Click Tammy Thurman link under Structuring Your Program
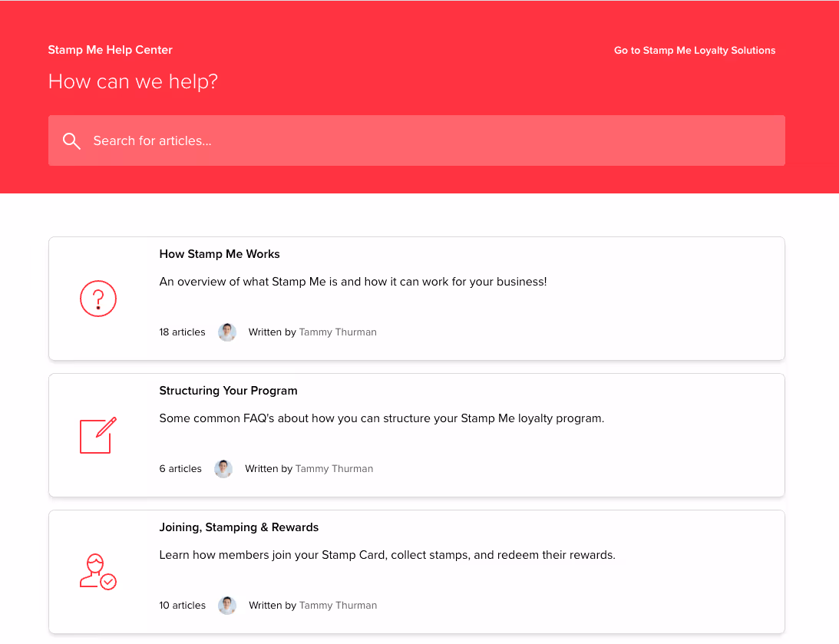The image size is (839, 644). point(334,468)
